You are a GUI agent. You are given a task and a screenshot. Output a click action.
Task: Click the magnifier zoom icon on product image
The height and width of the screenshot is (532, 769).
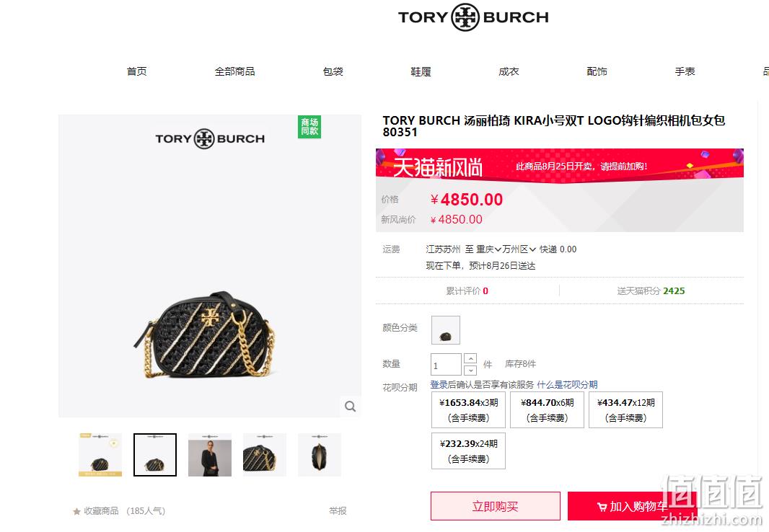click(350, 406)
